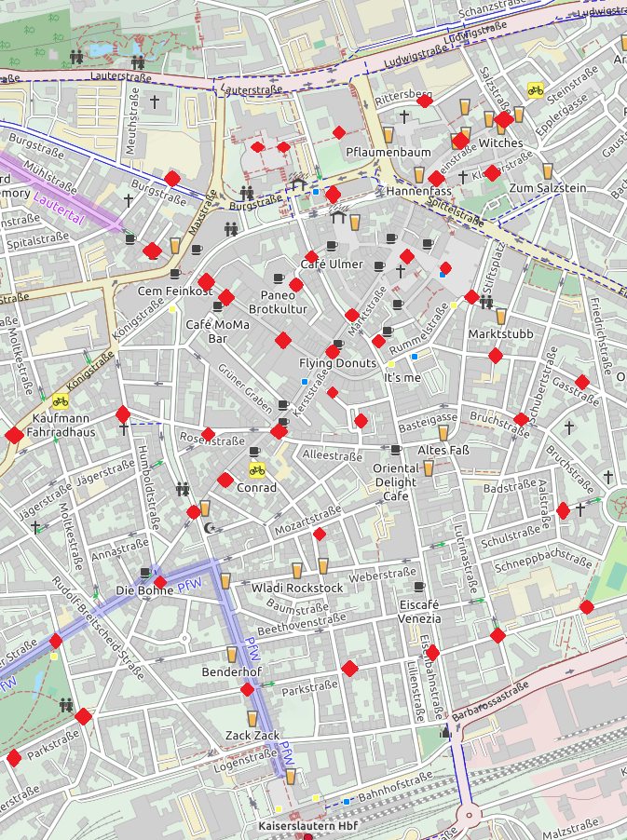Image resolution: width=627 pixels, height=840 pixels.
Task: Click the Benderhof beer glass icon
Action: coord(232,654)
